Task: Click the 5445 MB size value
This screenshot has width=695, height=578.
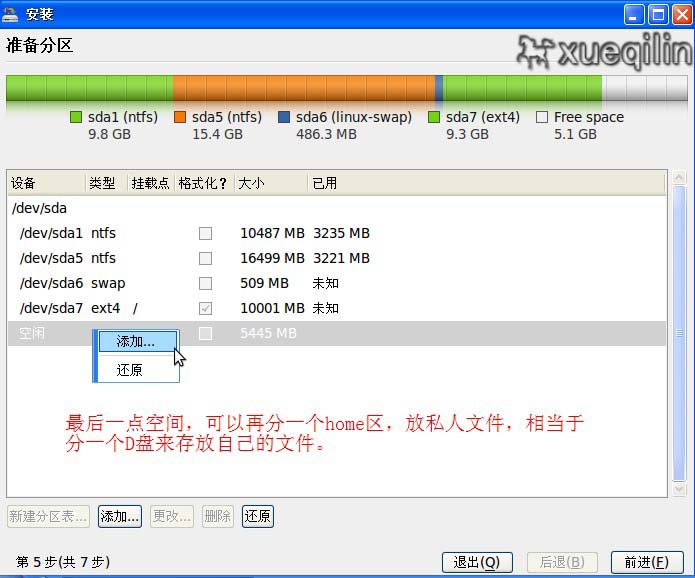Action: point(268,333)
